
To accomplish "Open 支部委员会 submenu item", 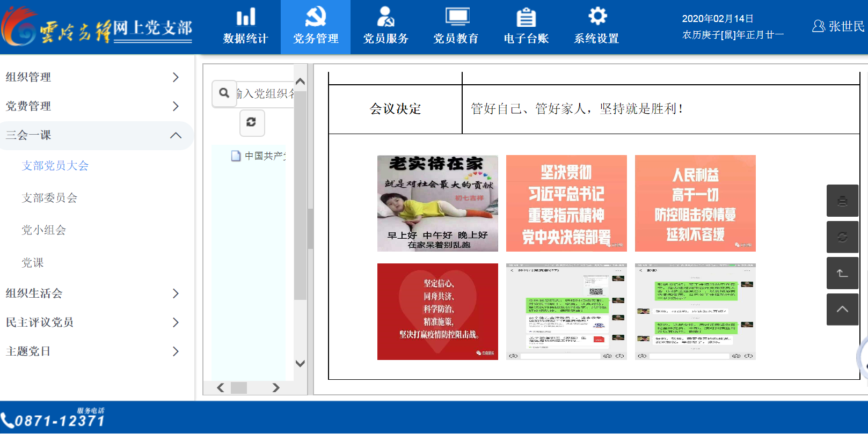I will (x=49, y=198).
